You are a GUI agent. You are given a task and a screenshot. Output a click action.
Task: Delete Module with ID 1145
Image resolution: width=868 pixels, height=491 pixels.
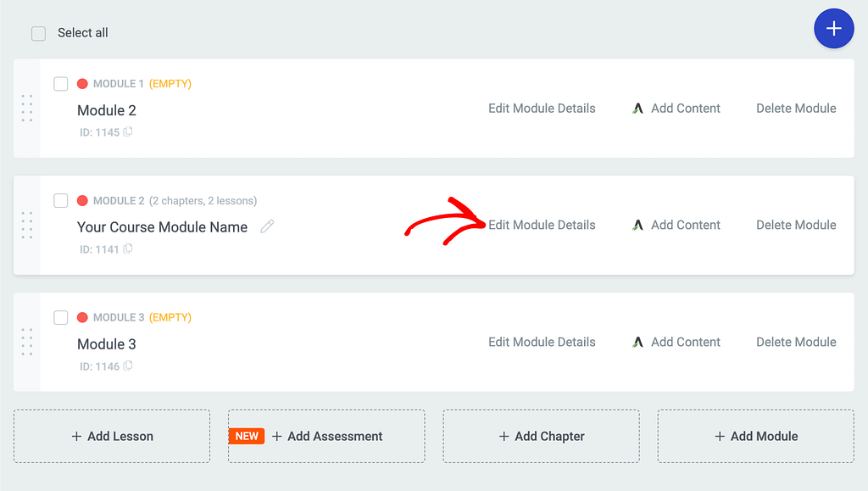click(796, 109)
